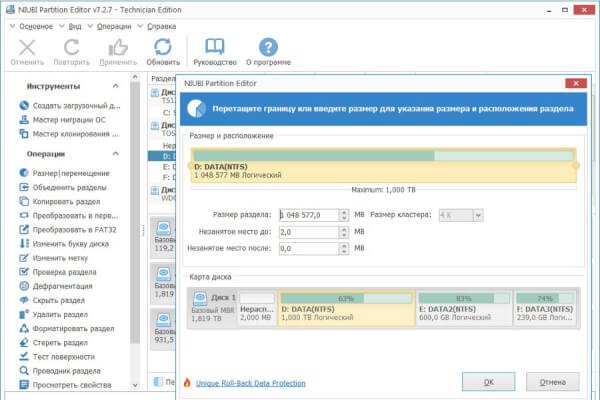Screen dimensions: 600x400
Task: Click the Размер раздела input field
Action: (x=309, y=215)
